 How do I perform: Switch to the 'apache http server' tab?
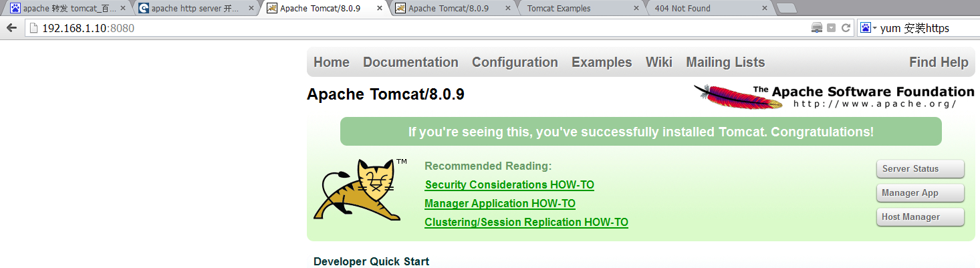(x=195, y=9)
